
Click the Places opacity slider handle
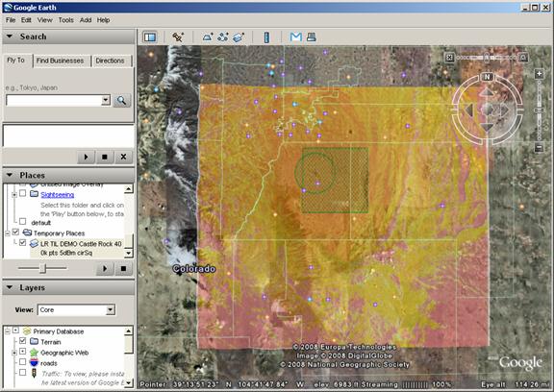pyautogui.click(x=42, y=268)
